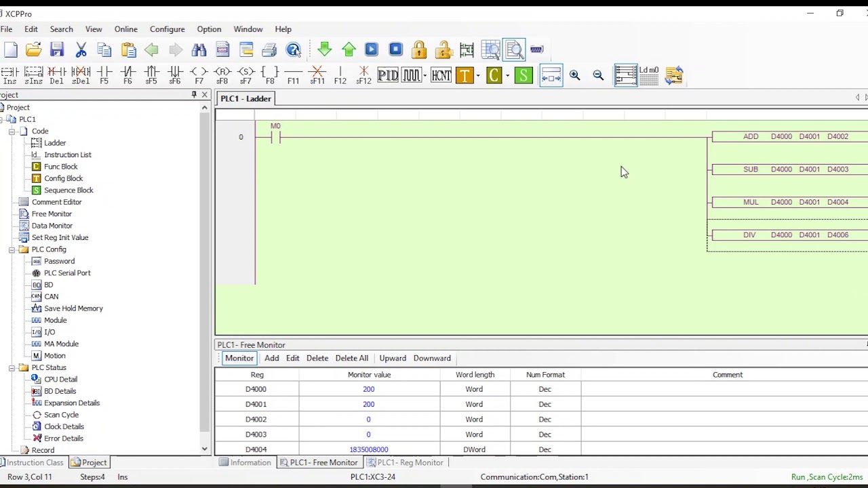This screenshot has width=868, height=488.
Task: Create a new project file
Action: [x=10, y=49]
